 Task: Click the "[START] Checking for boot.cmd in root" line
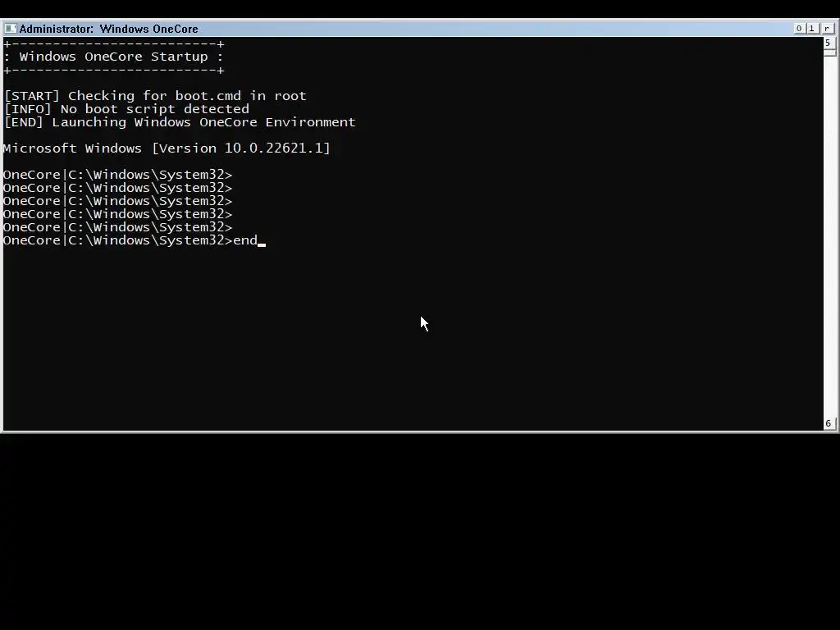coord(155,96)
